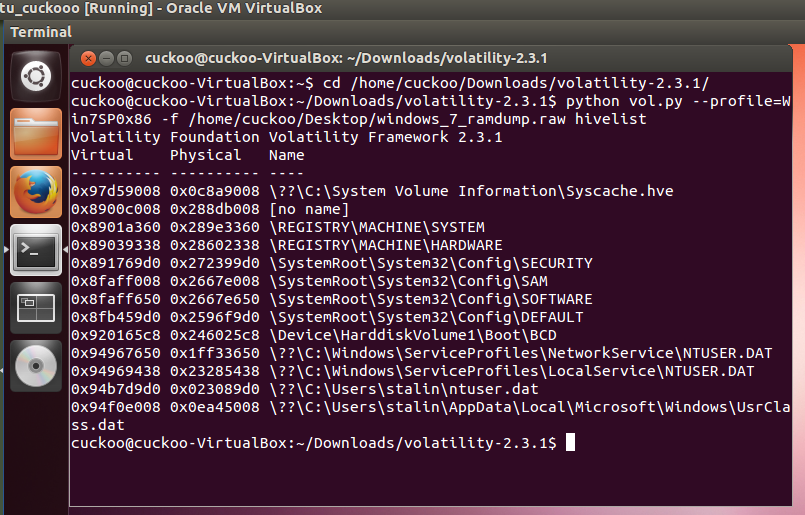
Task: Click physical address 0x28602338
Action: 215,245
